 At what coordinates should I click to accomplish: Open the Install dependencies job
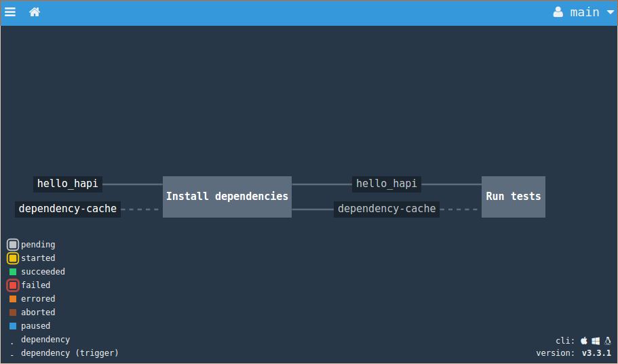(227, 197)
